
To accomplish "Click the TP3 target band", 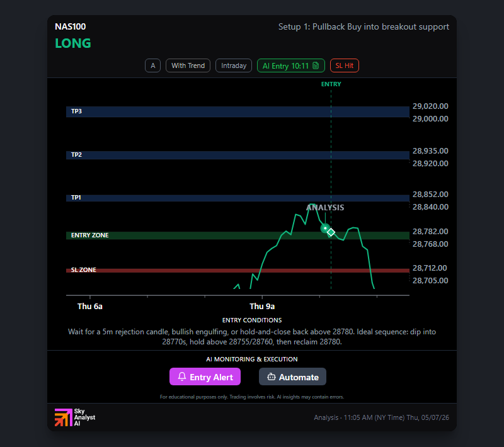I will pyautogui.click(x=238, y=112).
